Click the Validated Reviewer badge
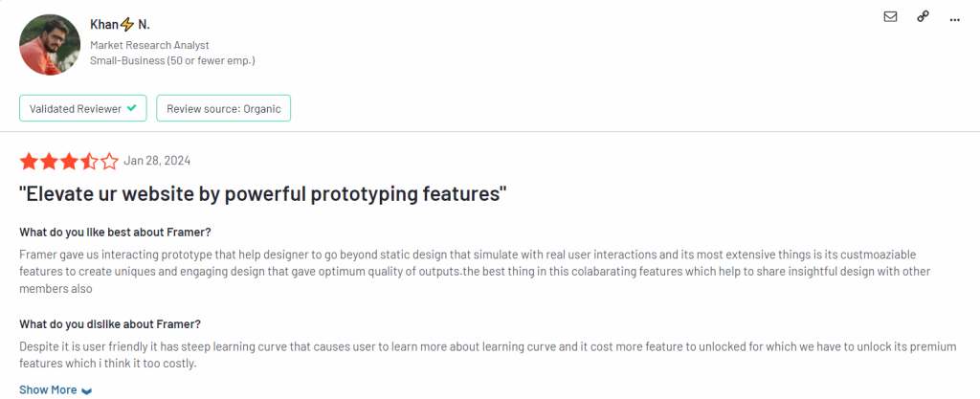980x399 pixels. tap(83, 108)
